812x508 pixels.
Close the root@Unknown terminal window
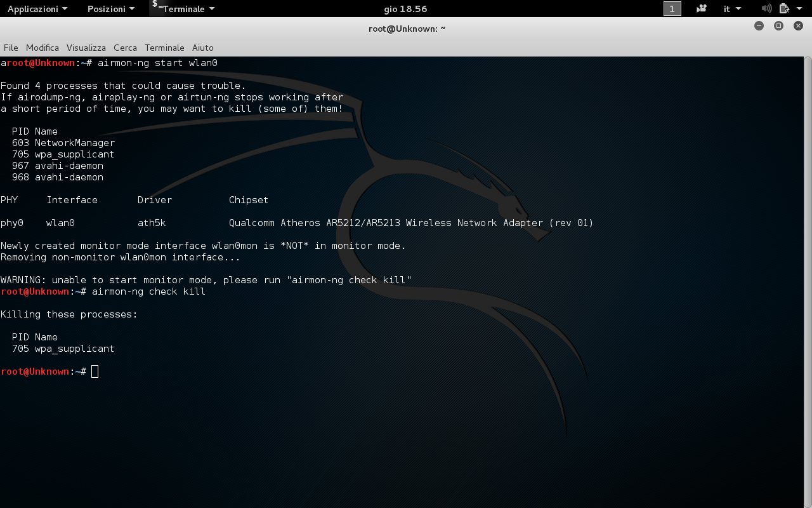coord(798,26)
